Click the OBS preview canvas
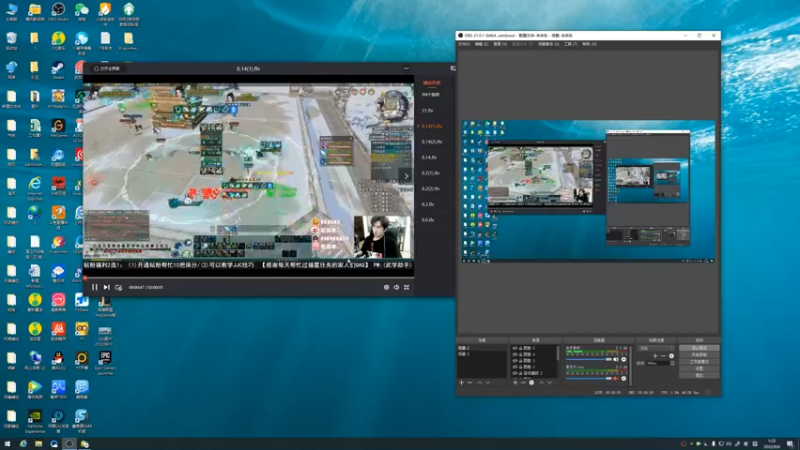 588,191
